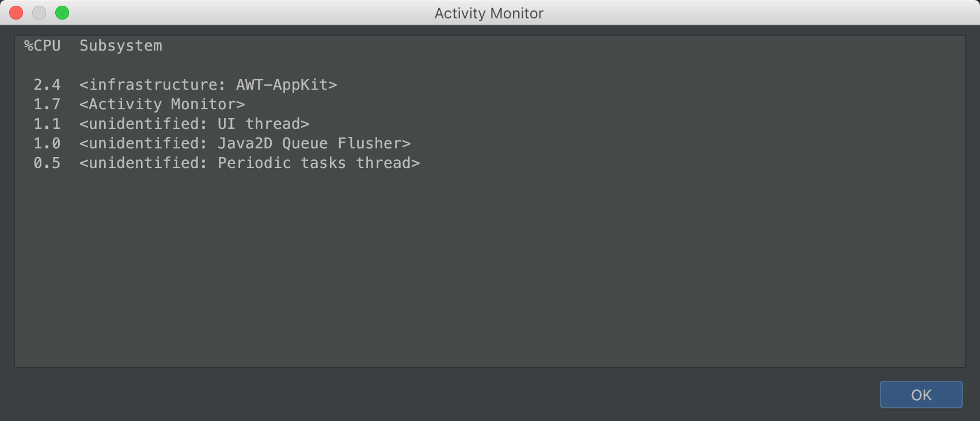
Task: Click the 0.5 CPU percentage value
Action: [47, 163]
